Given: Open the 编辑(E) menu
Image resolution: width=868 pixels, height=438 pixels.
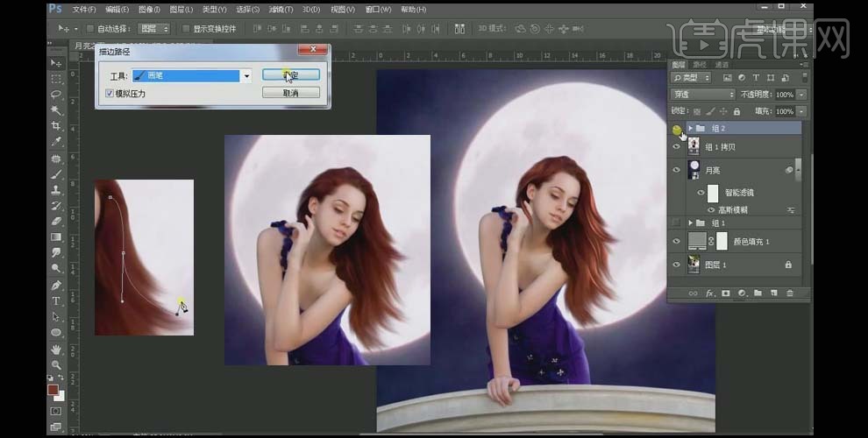Looking at the screenshot, I should [117, 10].
